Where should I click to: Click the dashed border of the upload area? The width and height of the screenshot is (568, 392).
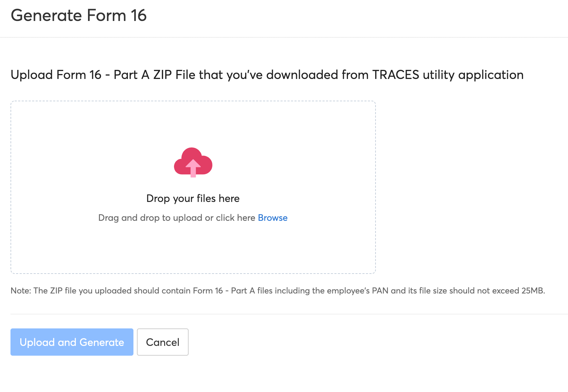[x=193, y=101]
